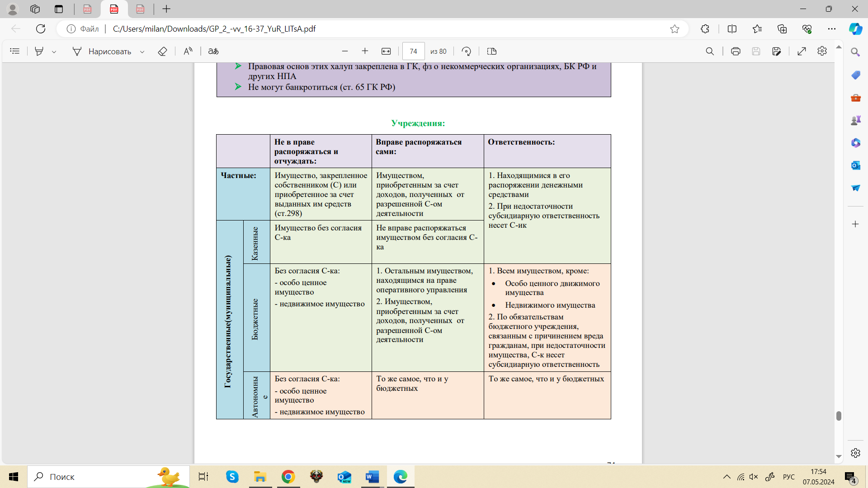
Task: Open Outlook in the sidebar
Action: (855, 165)
